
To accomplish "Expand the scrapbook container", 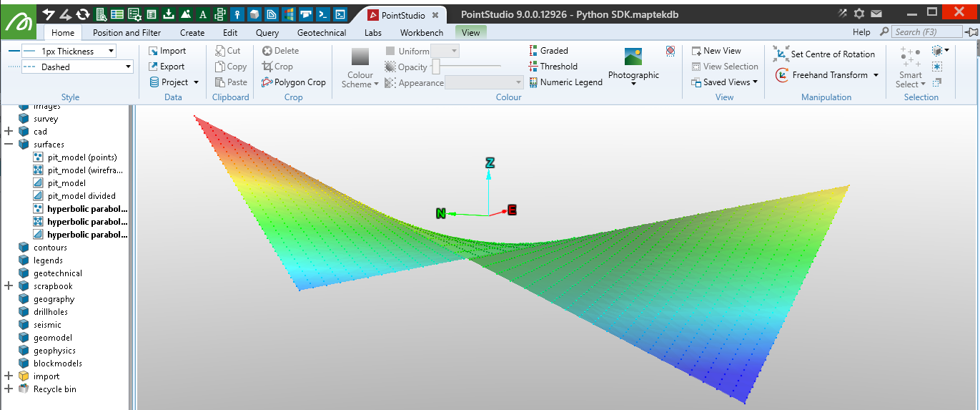I will (9, 286).
